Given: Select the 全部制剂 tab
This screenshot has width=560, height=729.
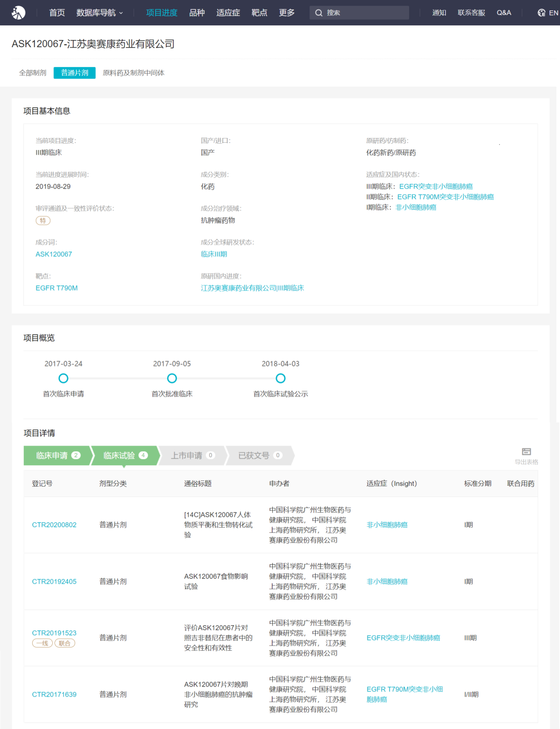Looking at the screenshot, I should pyautogui.click(x=33, y=73).
